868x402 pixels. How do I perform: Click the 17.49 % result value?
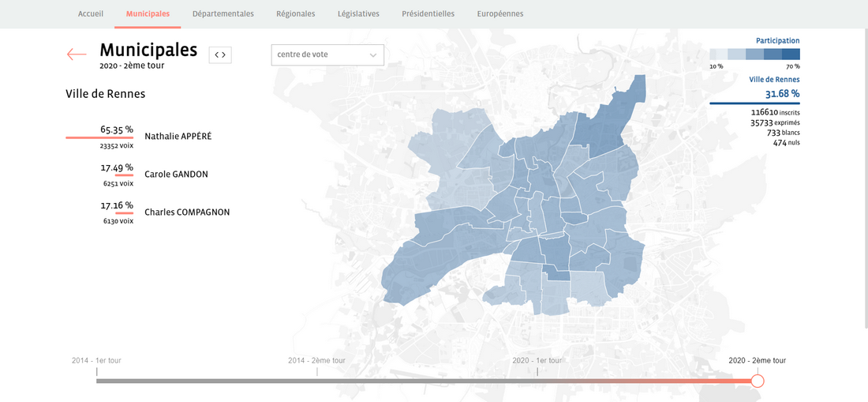pos(117,167)
